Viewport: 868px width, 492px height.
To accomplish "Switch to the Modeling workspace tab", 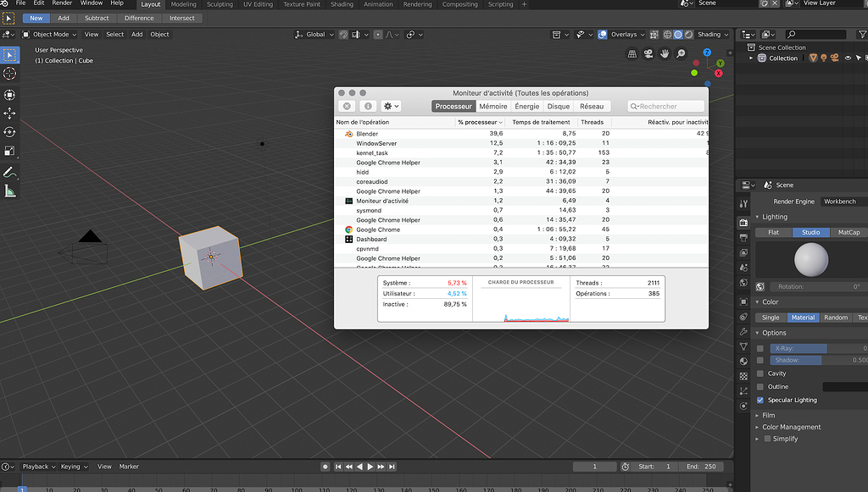I will 183,4.
